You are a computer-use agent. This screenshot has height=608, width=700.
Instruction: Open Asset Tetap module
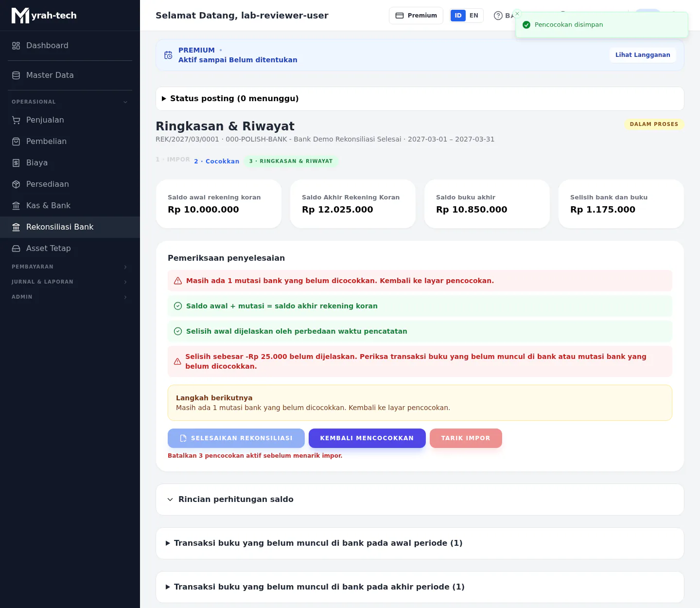point(70,249)
